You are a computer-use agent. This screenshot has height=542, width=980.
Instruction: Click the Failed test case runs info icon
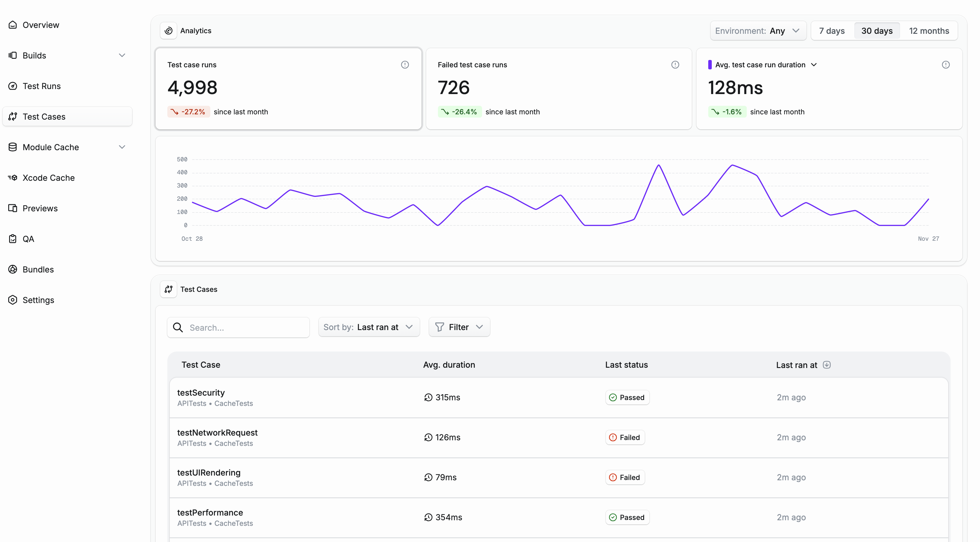tap(675, 65)
